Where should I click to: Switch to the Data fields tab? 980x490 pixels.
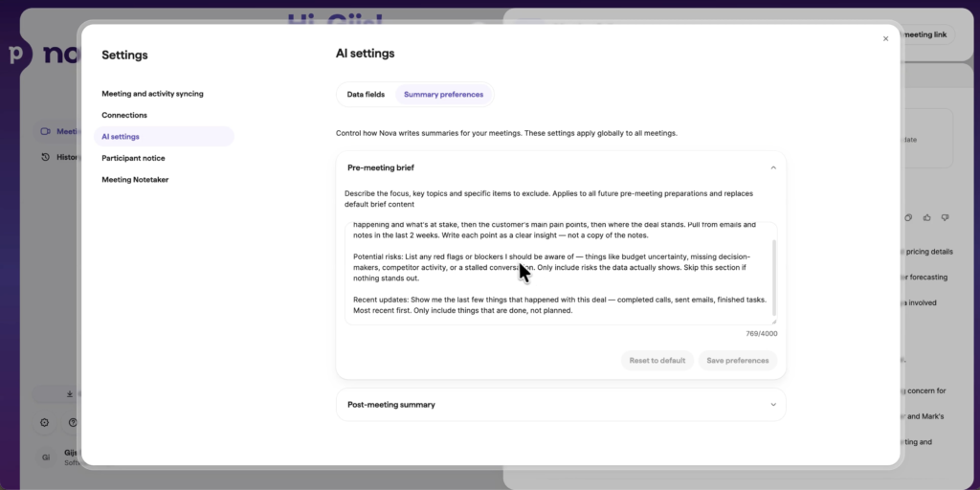366,95
